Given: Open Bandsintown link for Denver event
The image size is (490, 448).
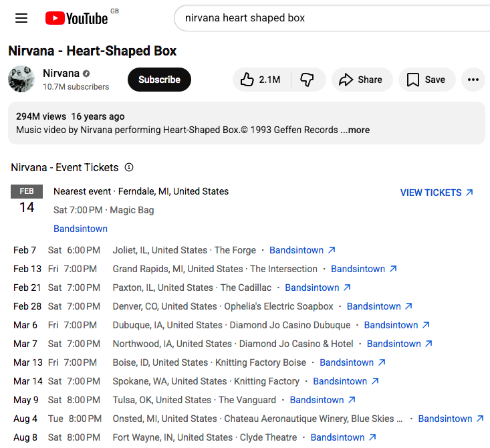Looking at the screenshot, I should 380,306.
